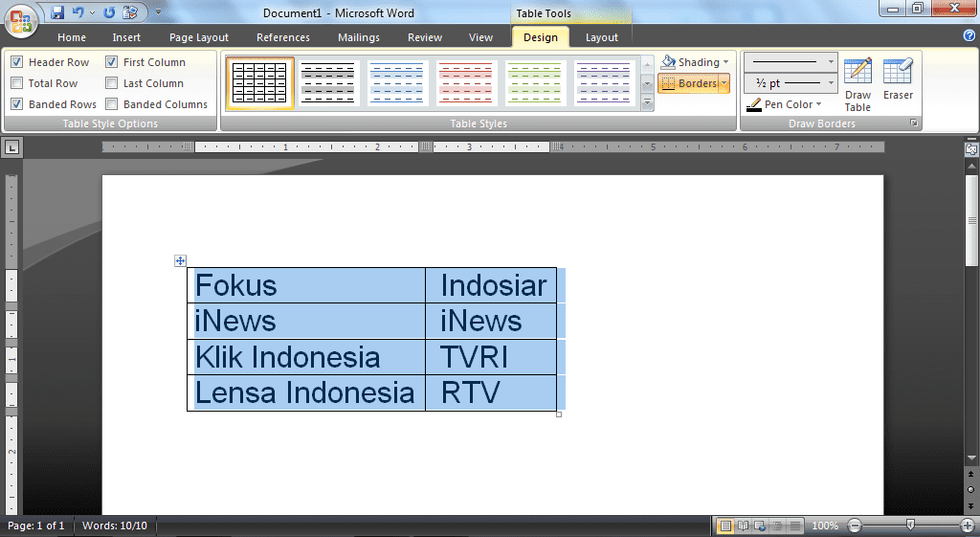Apply the purple Light Shading table style
This screenshot has height=537, width=980.
pos(604,83)
